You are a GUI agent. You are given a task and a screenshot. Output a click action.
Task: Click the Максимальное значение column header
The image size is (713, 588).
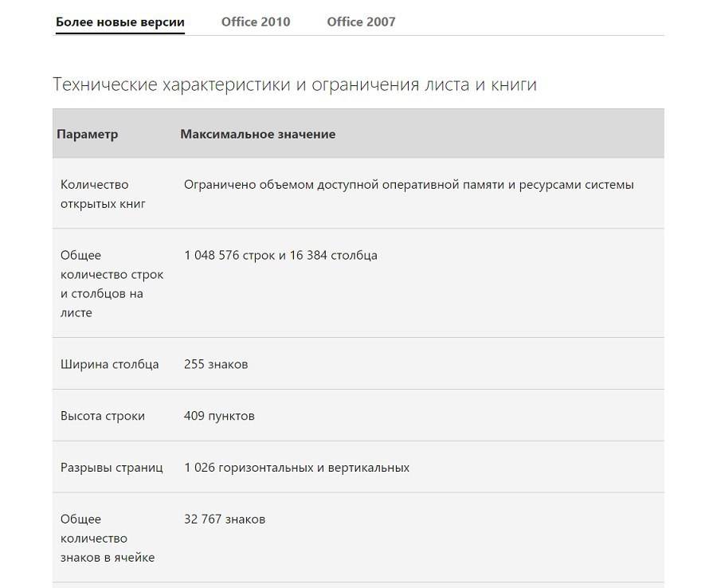[x=258, y=134]
